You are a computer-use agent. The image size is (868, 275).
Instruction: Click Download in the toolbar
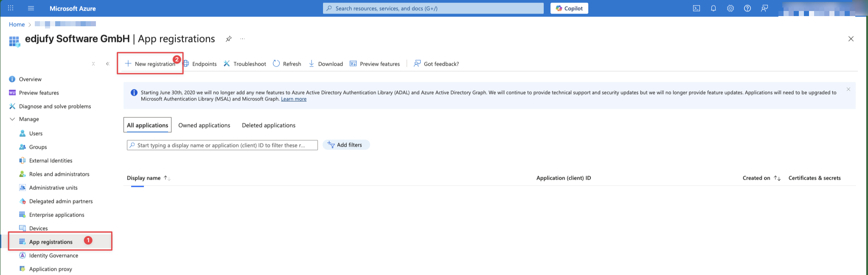tap(326, 64)
